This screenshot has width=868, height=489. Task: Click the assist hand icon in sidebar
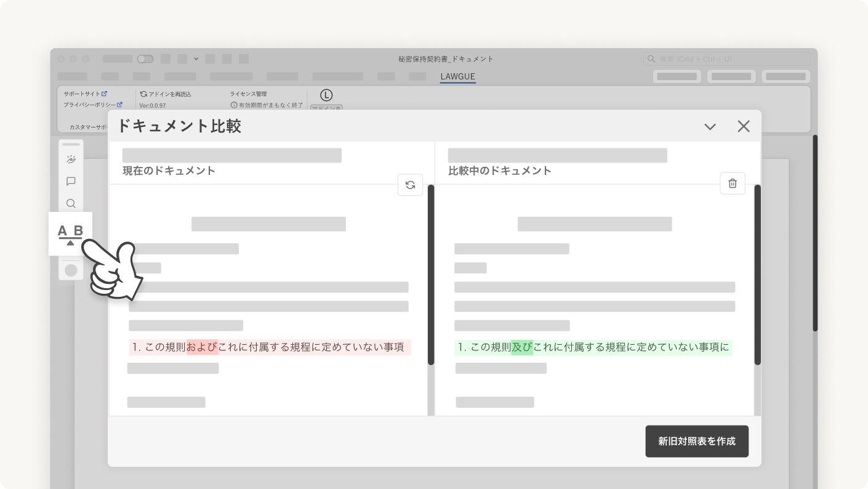71,159
